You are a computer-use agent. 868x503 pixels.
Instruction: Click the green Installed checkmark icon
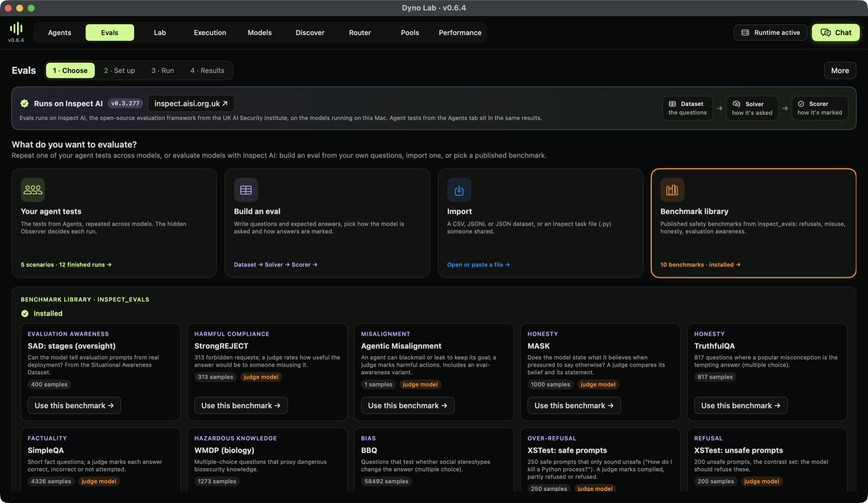click(x=25, y=313)
